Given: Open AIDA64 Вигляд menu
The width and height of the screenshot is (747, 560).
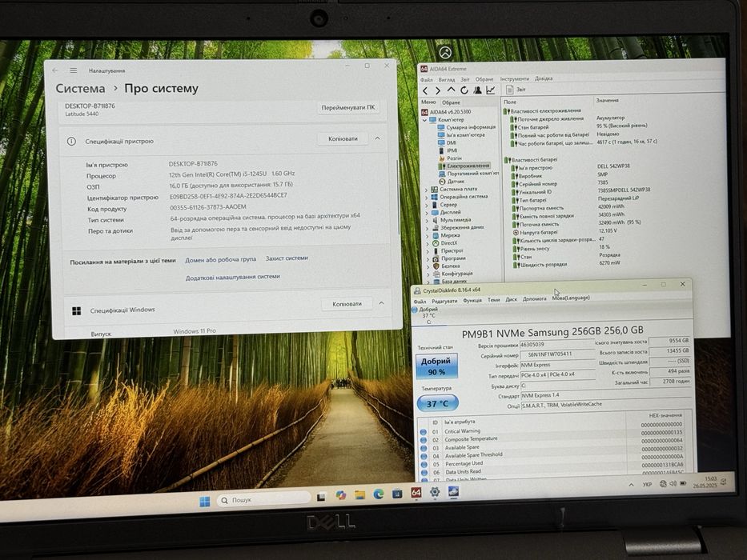Looking at the screenshot, I should point(447,79).
